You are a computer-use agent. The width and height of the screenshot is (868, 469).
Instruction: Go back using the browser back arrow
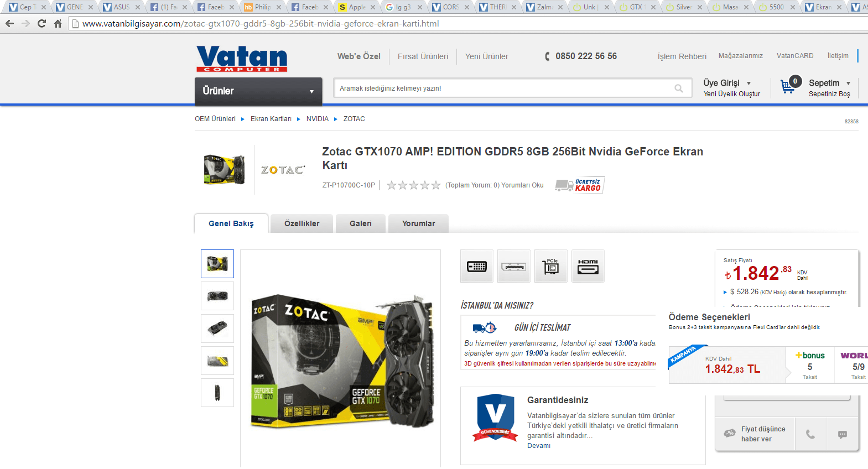coord(9,24)
